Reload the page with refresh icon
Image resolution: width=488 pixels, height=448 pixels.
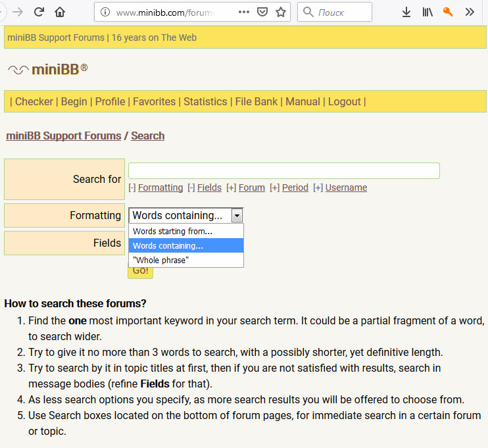[39, 12]
